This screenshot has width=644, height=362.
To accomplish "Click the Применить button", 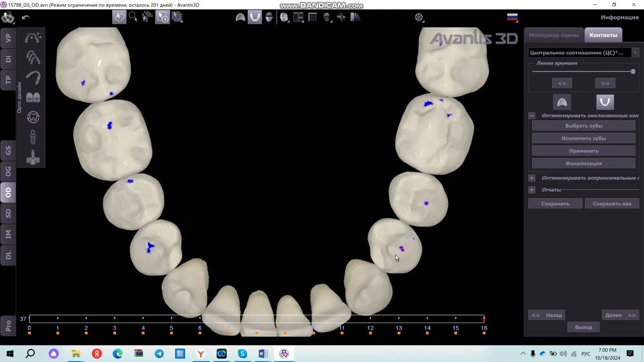I will click(584, 151).
